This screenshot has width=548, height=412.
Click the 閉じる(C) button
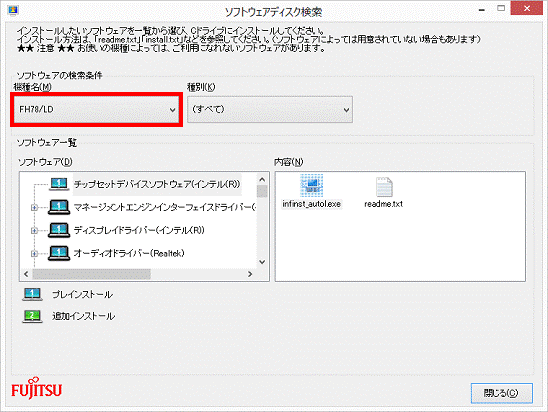(502, 393)
